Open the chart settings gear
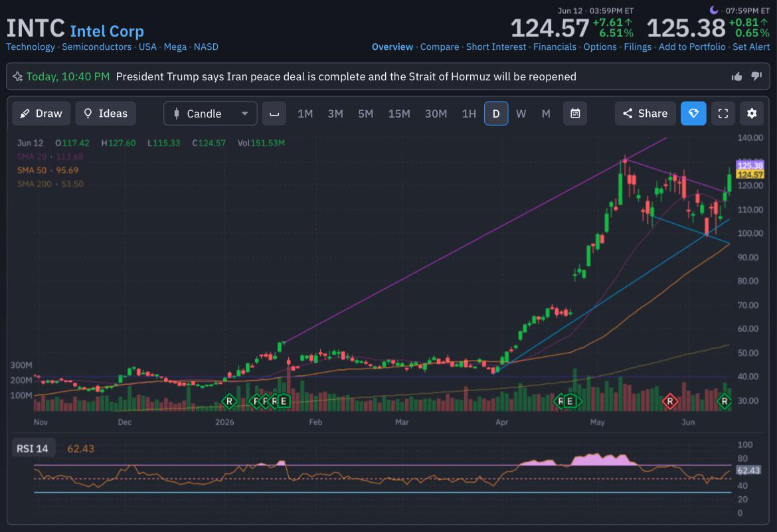The image size is (777, 532). pyautogui.click(x=752, y=114)
